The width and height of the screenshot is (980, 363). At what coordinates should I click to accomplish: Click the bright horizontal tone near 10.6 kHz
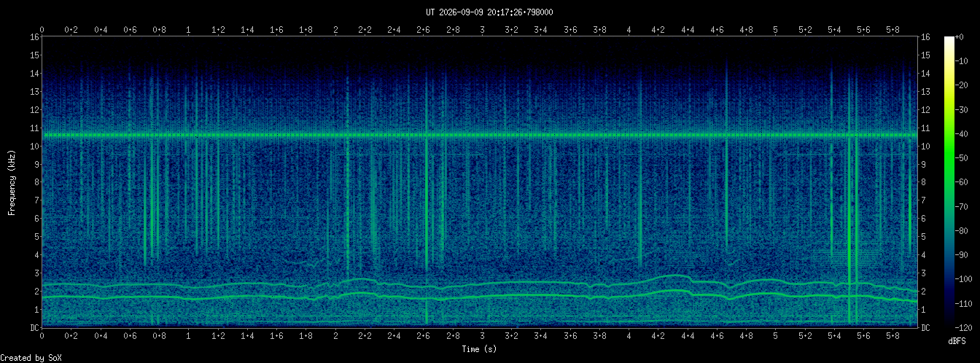click(479, 135)
